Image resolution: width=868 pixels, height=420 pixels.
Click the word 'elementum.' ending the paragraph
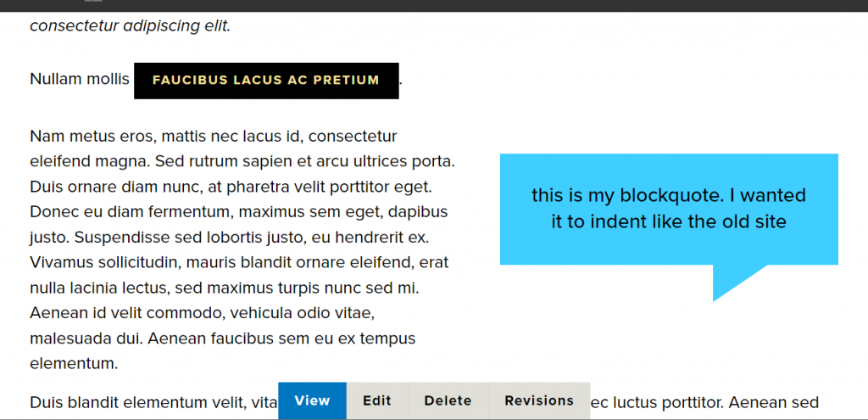coord(74,364)
